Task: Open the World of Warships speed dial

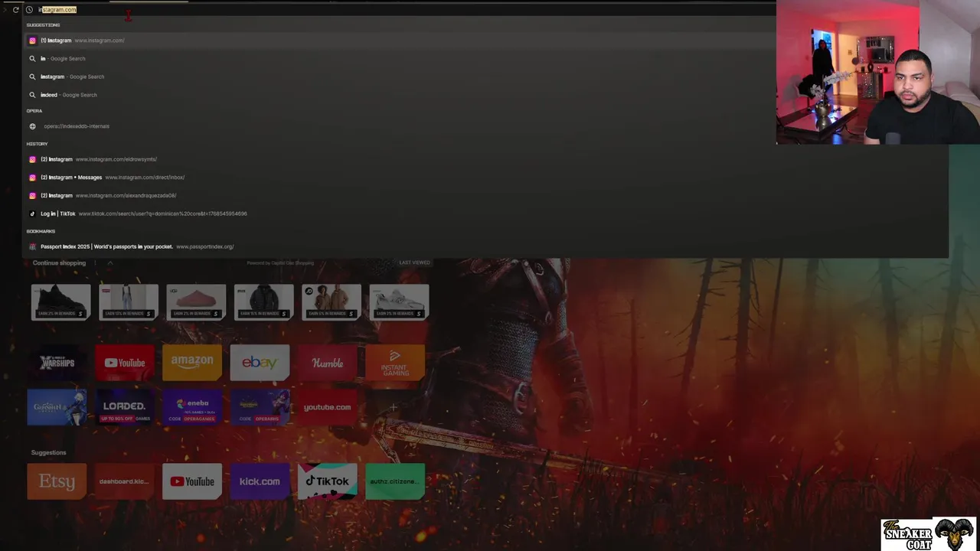Action: pyautogui.click(x=57, y=363)
